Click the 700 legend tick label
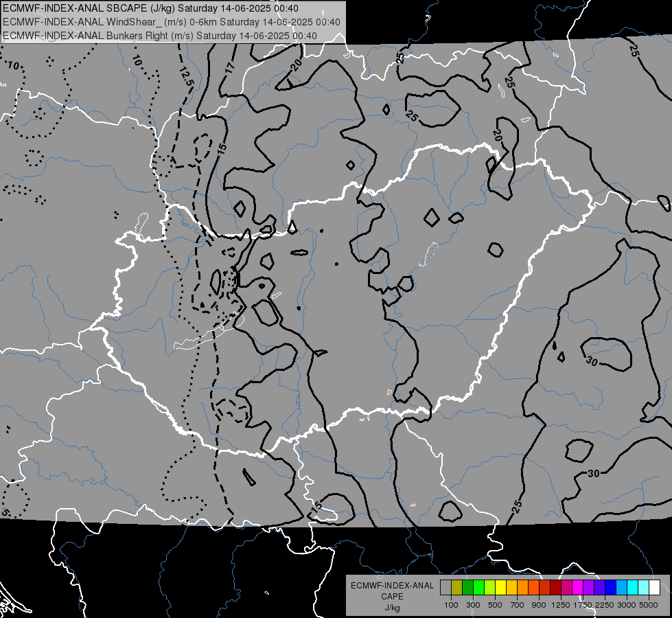Viewport: 672px width, 618px height. coord(518,605)
